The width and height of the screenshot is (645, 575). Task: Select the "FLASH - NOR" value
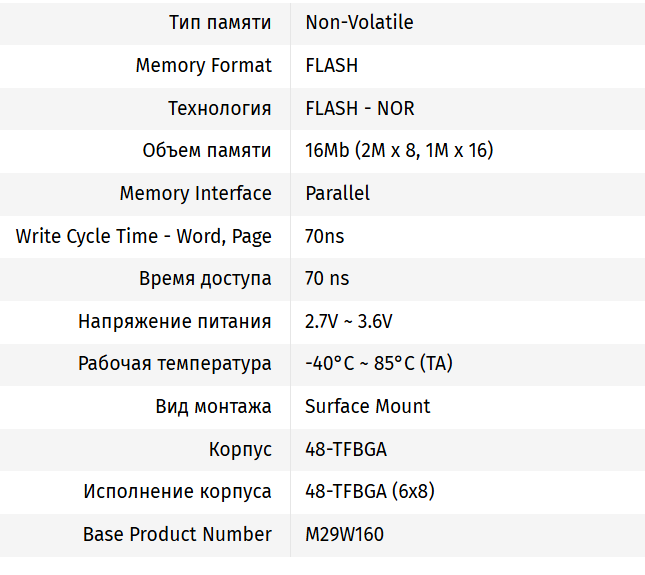(360, 109)
